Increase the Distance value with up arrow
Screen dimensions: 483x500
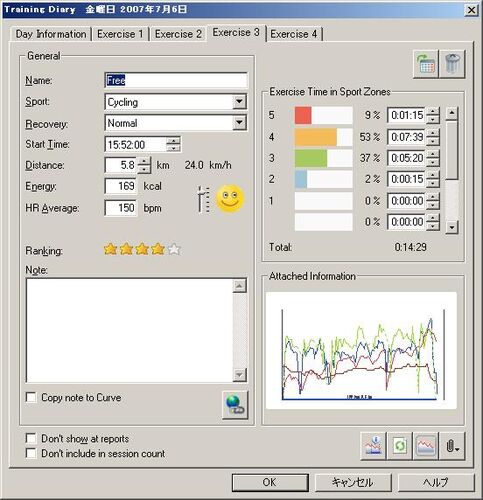pyautogui.click(x=144, y=161)
